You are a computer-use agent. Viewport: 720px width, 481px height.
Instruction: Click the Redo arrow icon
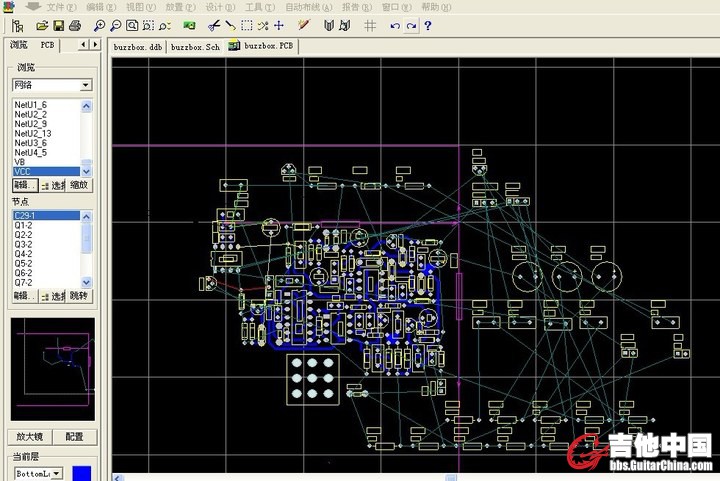tap(411, 26)
